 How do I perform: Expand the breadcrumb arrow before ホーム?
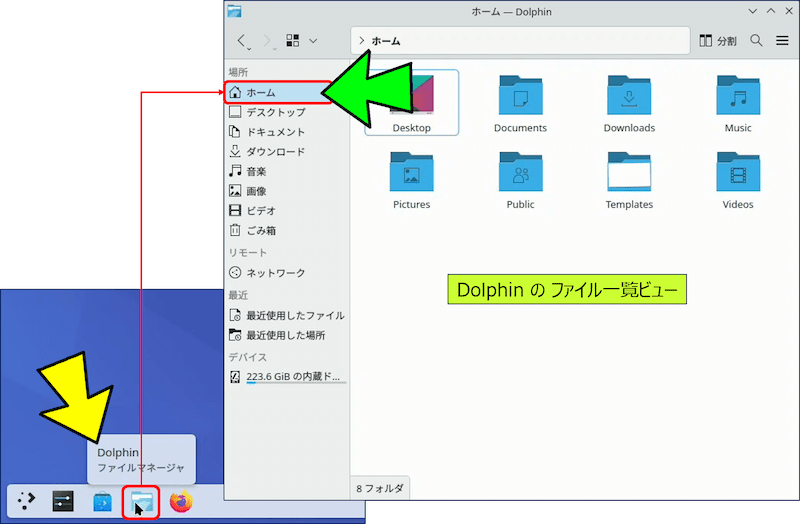[x=361, y=41]
